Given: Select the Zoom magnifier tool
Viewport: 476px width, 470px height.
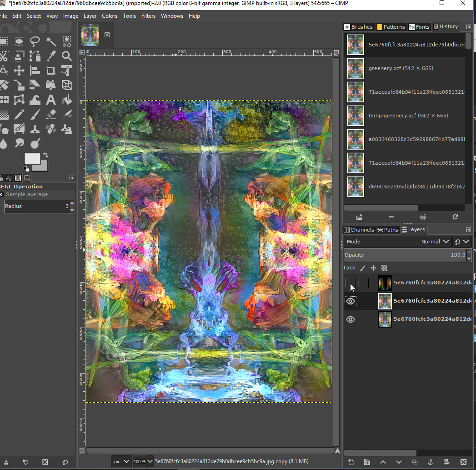Looking at the screenshot, I should tap(67, 56).
